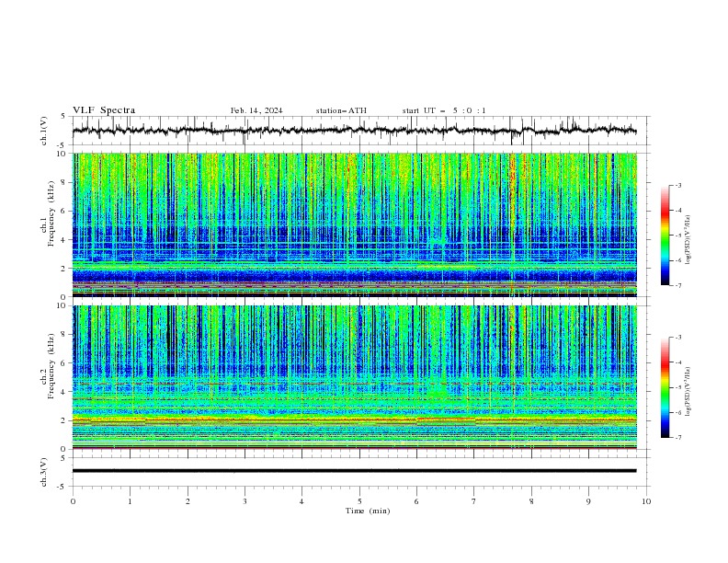Click the ch.1 spectrogram color scale bar
728x563 pixels.
(x=665, y=236)
